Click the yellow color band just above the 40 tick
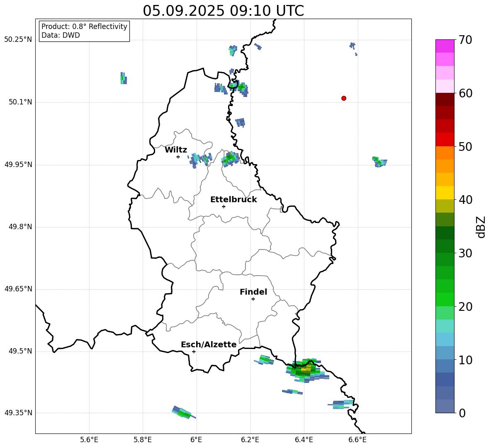Screen dimensions: 491x448 point(445,193)
